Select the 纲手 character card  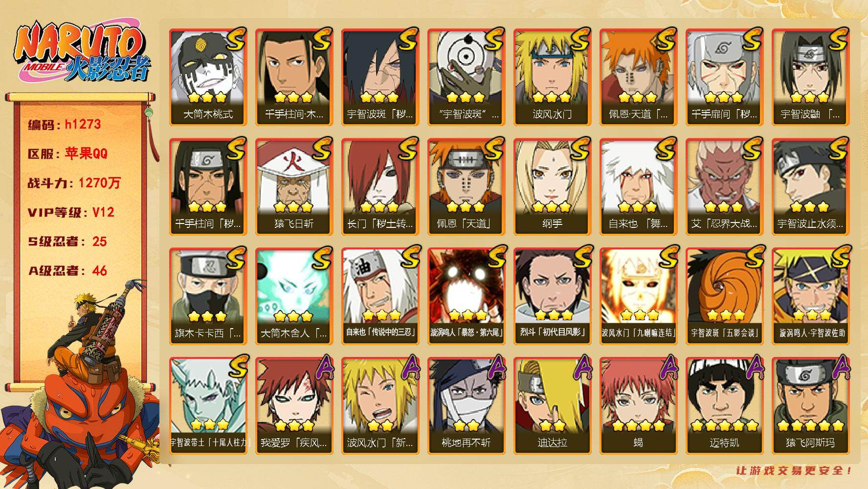point(552,186)
